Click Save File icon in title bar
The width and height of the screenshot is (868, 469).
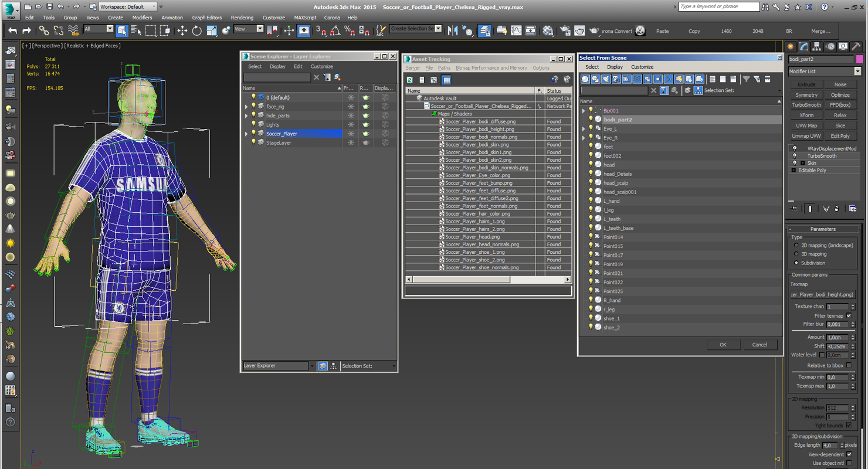click(49, 6)
